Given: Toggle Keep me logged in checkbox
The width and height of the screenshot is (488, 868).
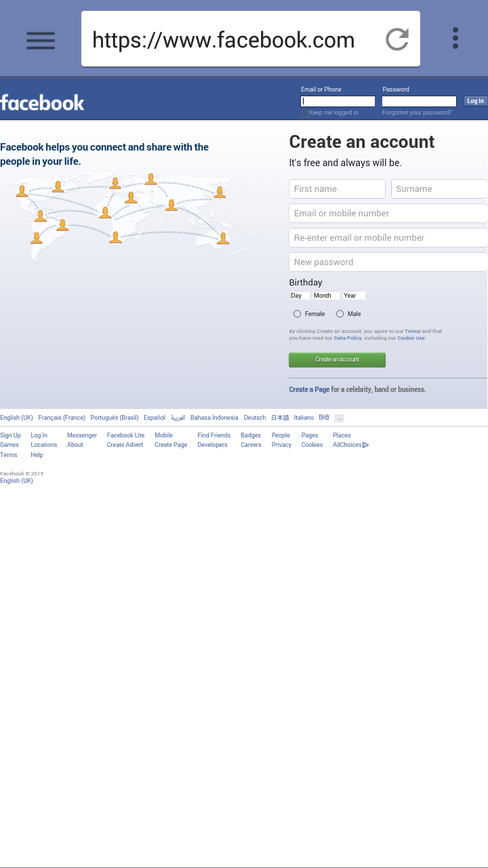Looking at the screenshot, I should (305, 113).
